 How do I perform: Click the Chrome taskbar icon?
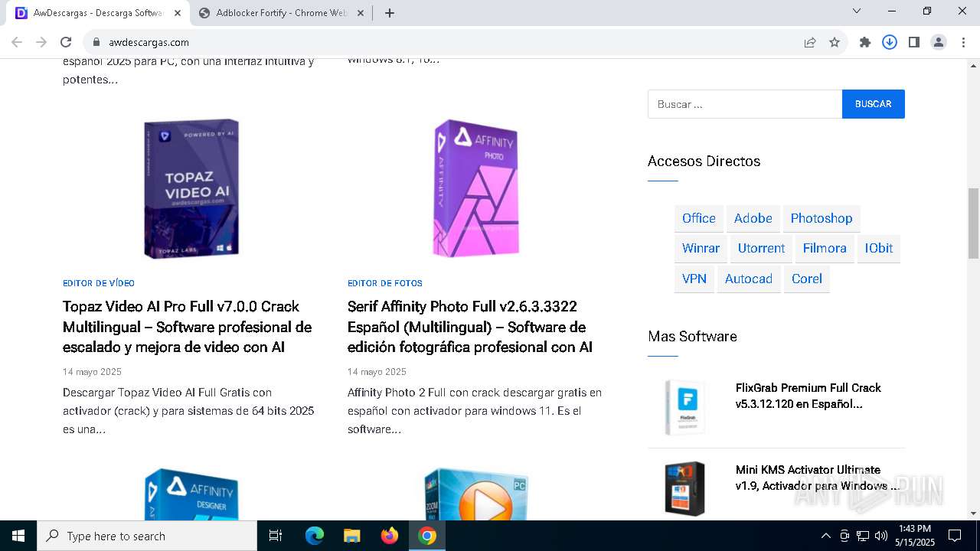pyautogui.click(x=427, y=536)
